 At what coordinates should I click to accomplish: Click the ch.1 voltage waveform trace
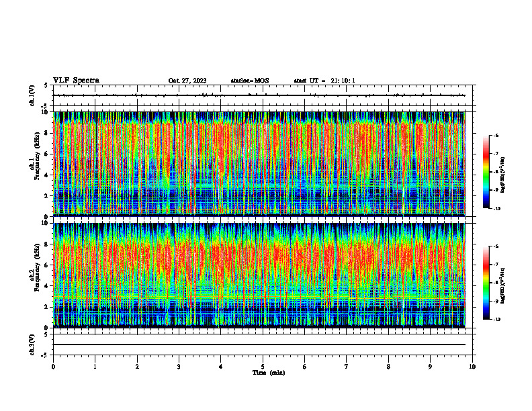(259, 95)
